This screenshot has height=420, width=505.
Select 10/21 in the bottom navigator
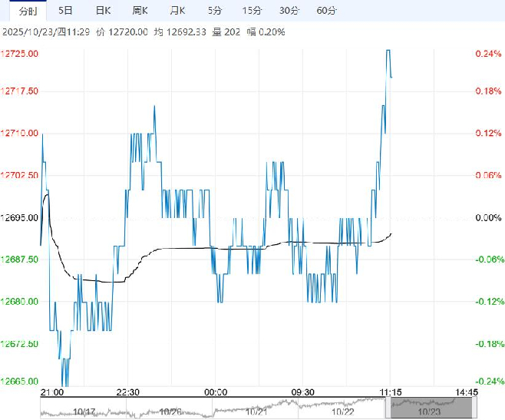255,411
